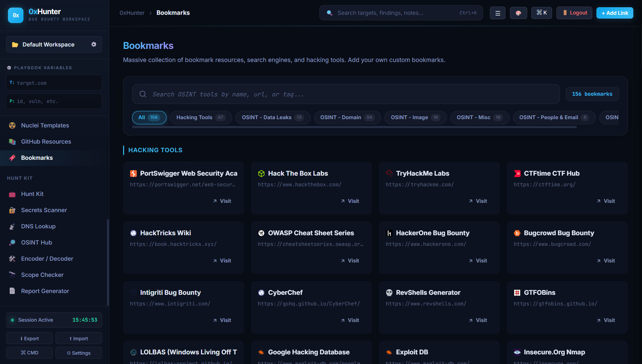
Task: Click the HackerOne logo icon
Action: click(389, 233)
